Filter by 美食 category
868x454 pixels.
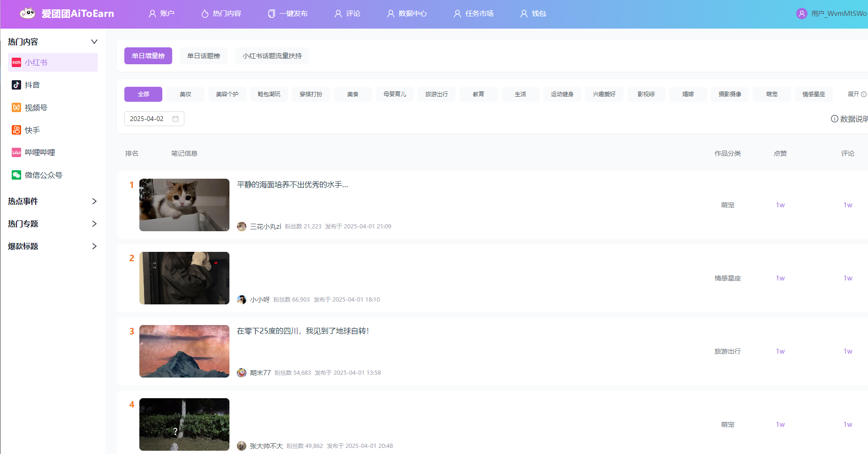(352, 94)
